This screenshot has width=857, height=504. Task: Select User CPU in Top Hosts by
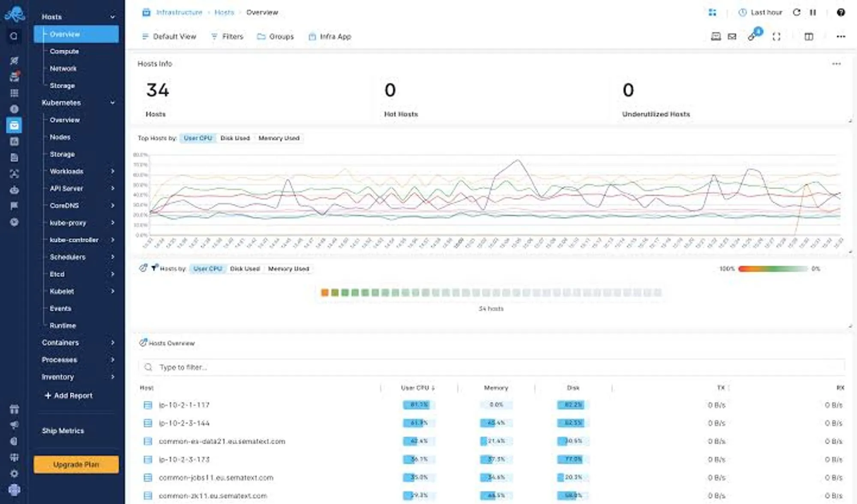(x=198, y=138)
